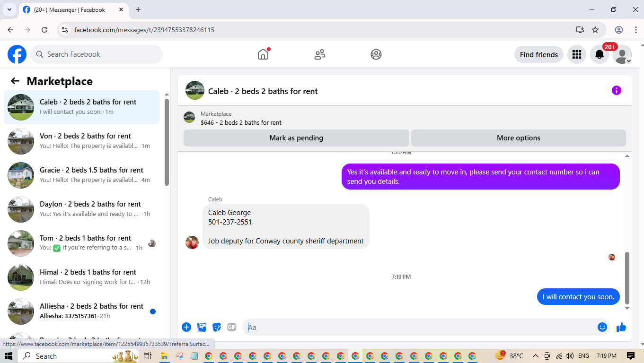Screen dimensions: 644x363
Task: Open Facebook home via logo
Action: pyautogui.click(x=17, y=54)
